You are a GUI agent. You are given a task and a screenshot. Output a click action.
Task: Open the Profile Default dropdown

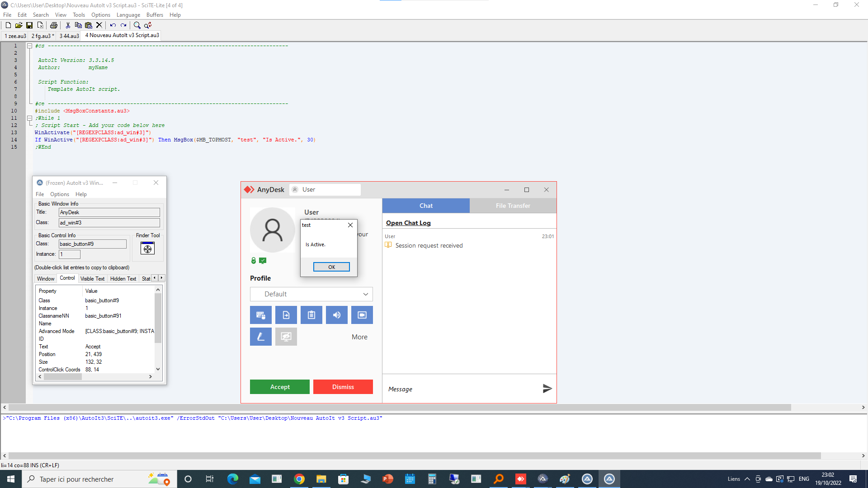(311, 294)
